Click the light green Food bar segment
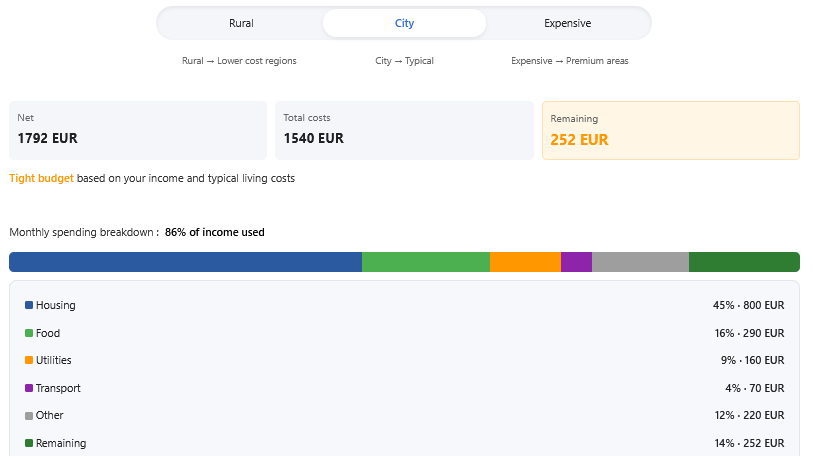The height and width of the screenshot is (456, 813). point(426,262)
